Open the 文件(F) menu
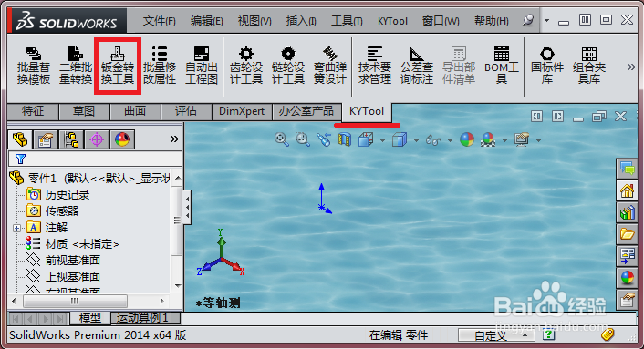Viewport: 644px width, 349px height. (160, 21)
